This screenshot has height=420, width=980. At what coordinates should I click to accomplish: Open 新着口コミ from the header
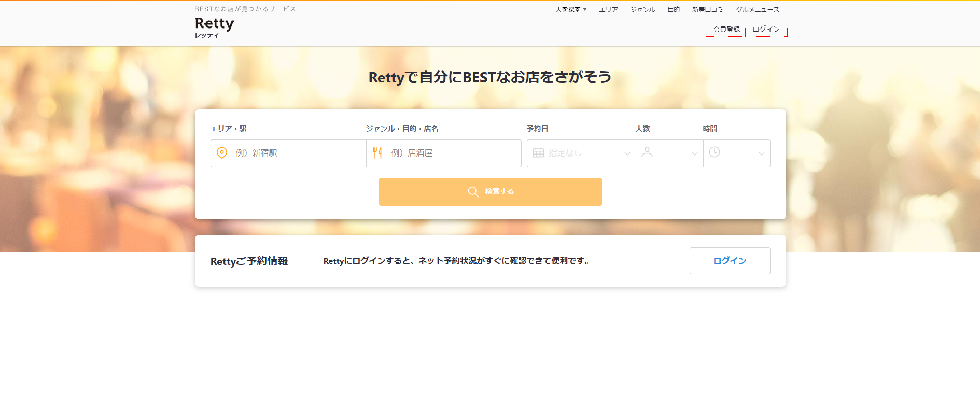tap(707, 9)
